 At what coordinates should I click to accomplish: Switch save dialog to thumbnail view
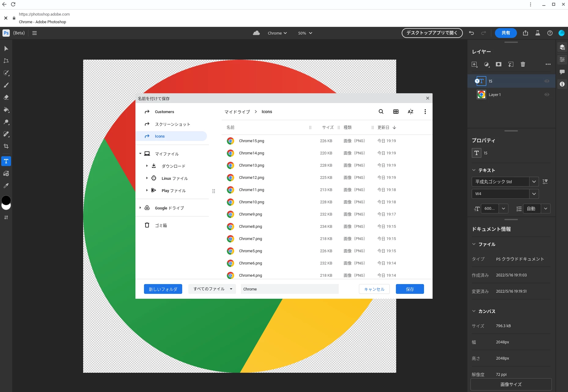tap(396, 112)
